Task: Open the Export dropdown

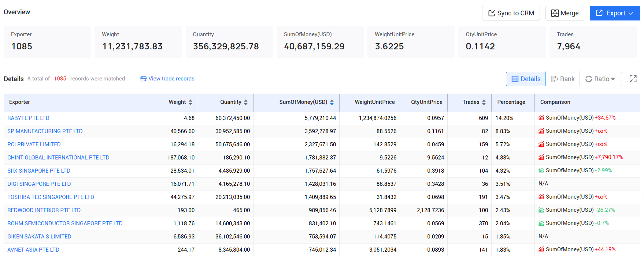Action: click(x=615, y=13)
